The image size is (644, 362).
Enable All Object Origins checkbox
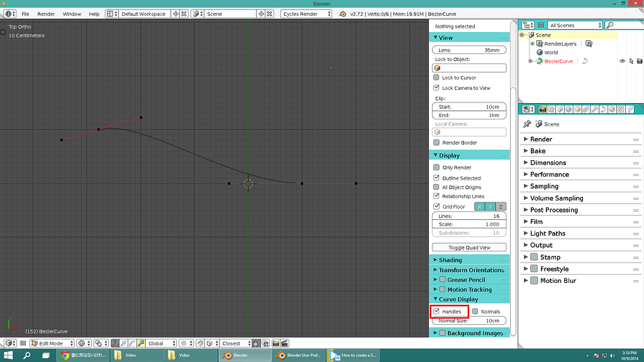(436, 187)
